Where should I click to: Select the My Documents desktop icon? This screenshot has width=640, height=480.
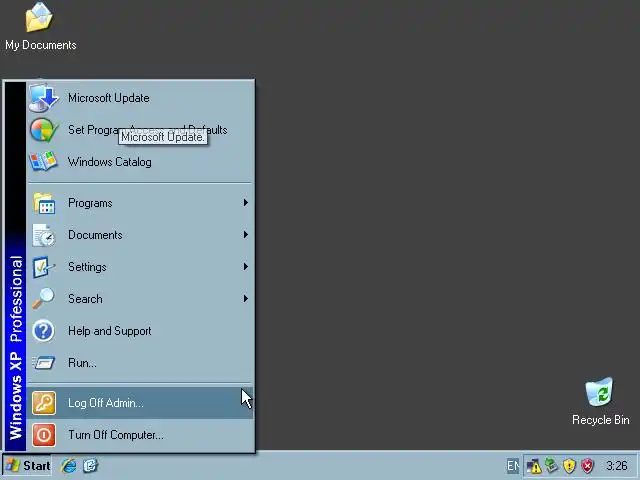pos(40,27)
